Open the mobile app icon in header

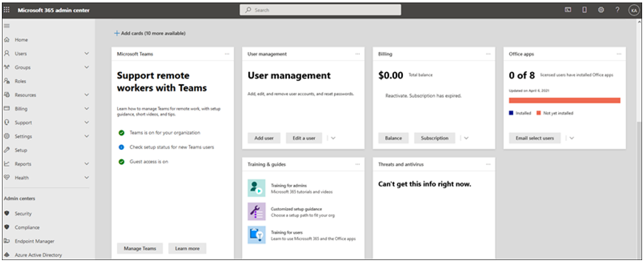[584, 10]
